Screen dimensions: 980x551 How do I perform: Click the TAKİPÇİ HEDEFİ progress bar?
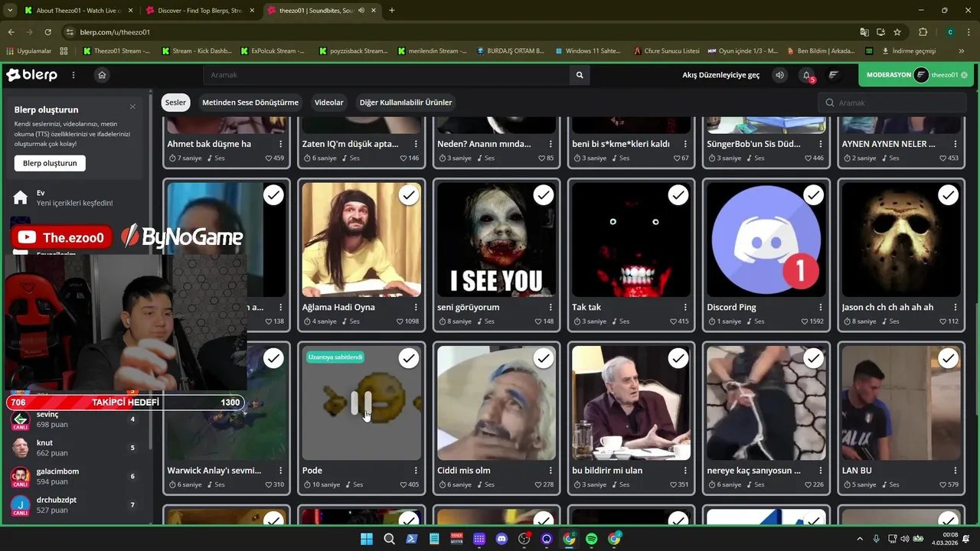pyautogui.click(x=126, y=403)
